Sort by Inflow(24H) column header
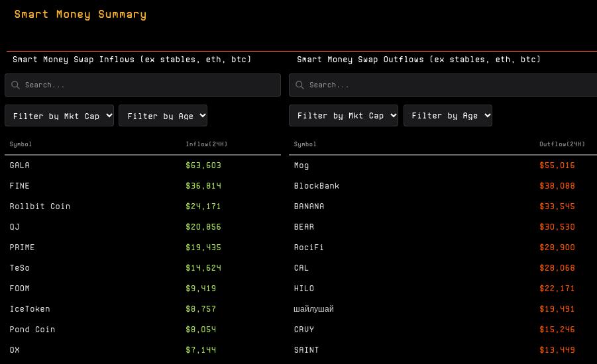This screenshot has height=364, width=597. click(x=207, y=144)
